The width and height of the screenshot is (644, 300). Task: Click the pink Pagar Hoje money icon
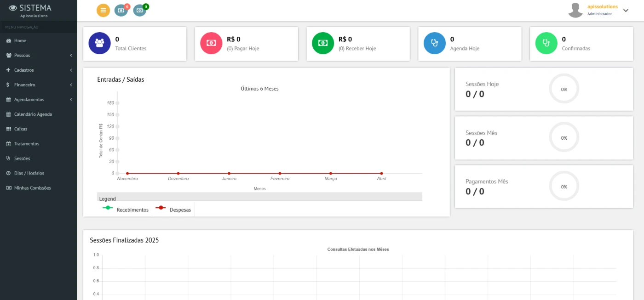tap(211, 43)
